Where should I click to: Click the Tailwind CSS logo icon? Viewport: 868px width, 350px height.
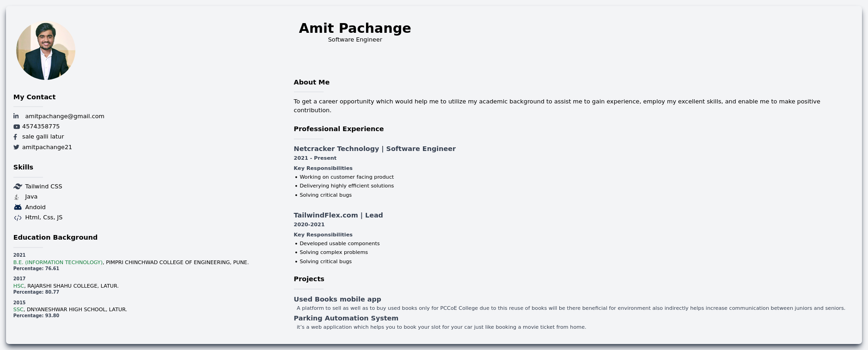[x=18, y=187]
